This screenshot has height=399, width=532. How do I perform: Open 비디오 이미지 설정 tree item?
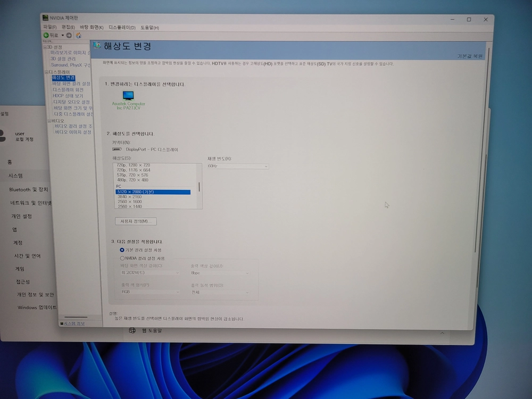point(73,132)
